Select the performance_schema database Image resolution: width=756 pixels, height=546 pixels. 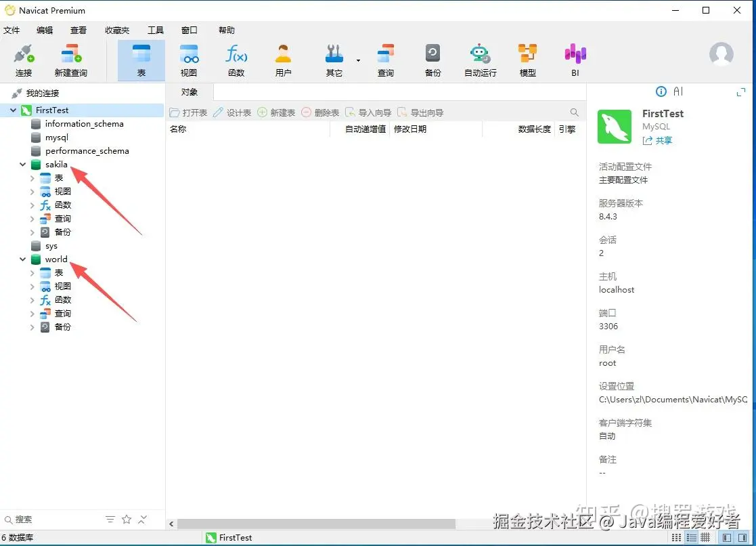87,150
